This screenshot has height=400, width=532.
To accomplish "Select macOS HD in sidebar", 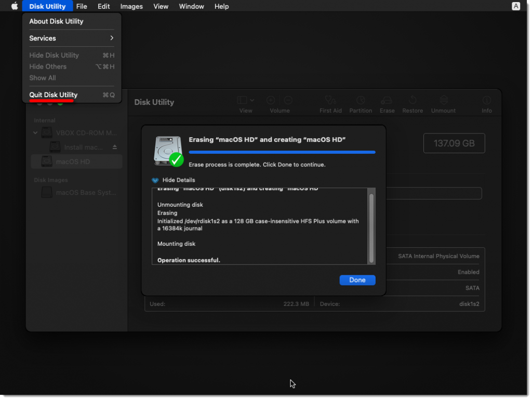I will (x=76, y=162).
